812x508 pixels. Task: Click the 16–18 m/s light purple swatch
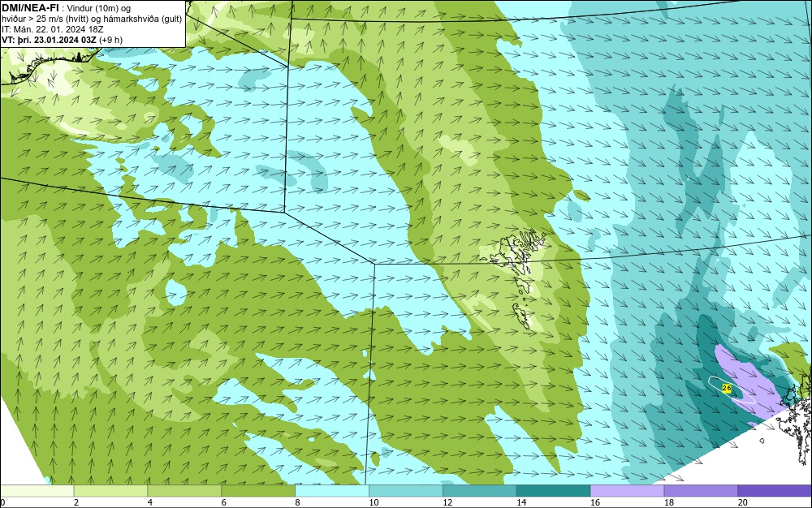coord(627,490)
